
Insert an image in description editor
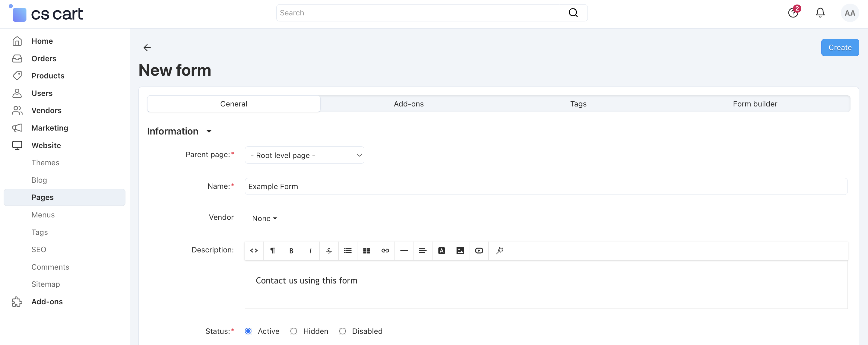point(460,251)
